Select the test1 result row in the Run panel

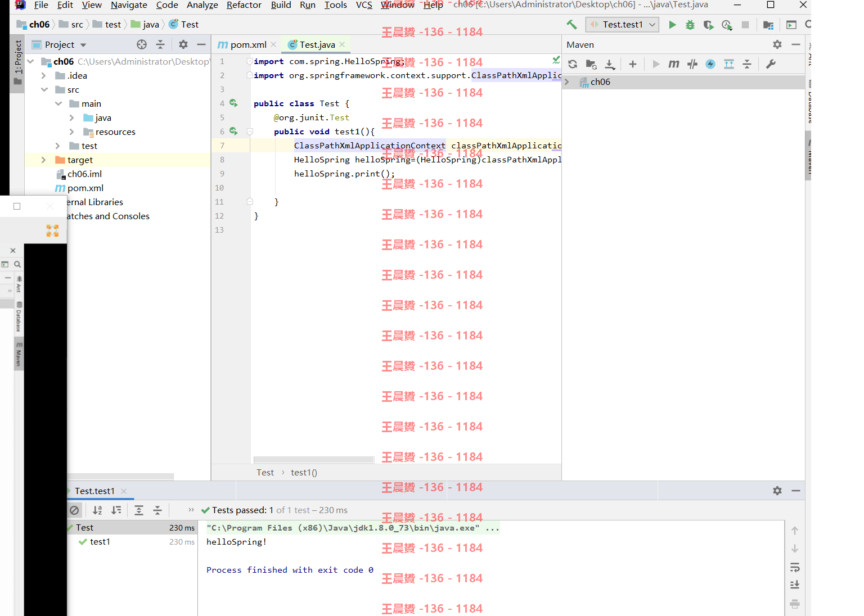[132, 542]
